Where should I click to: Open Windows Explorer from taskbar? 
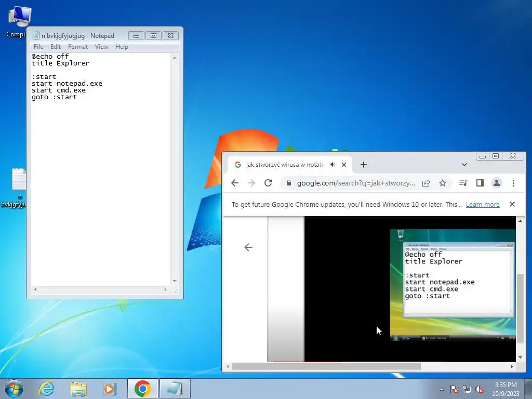coord(78,389)
